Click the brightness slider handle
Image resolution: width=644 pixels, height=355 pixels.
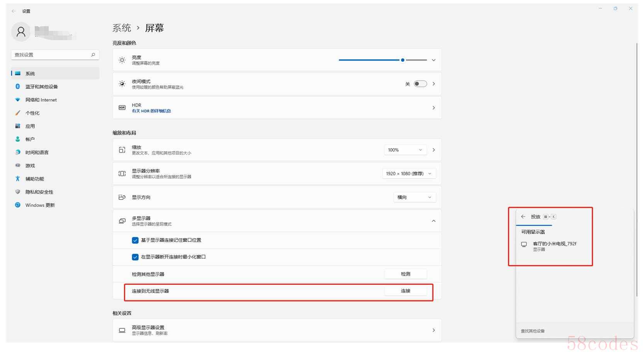point(403,60)
